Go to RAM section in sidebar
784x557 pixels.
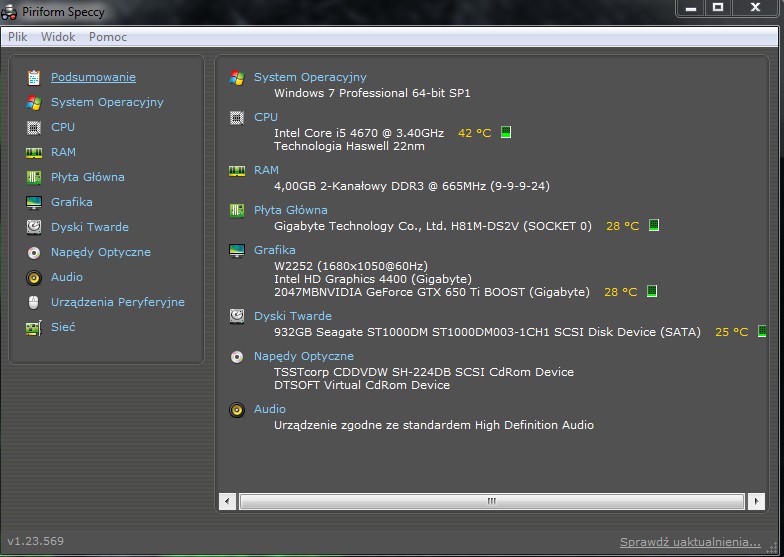[x=64, y=152]
